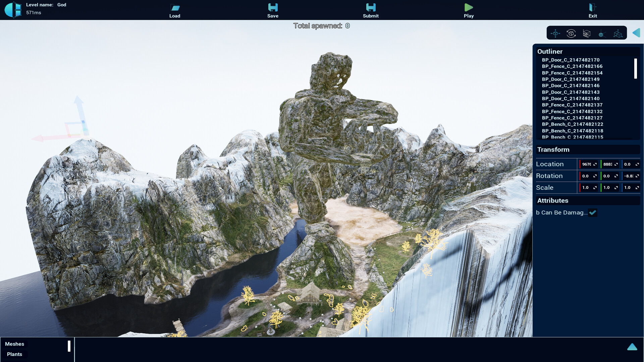Collapse the toolbar using the blue left arrow
The image size is (644, 362).
(636, 33)
